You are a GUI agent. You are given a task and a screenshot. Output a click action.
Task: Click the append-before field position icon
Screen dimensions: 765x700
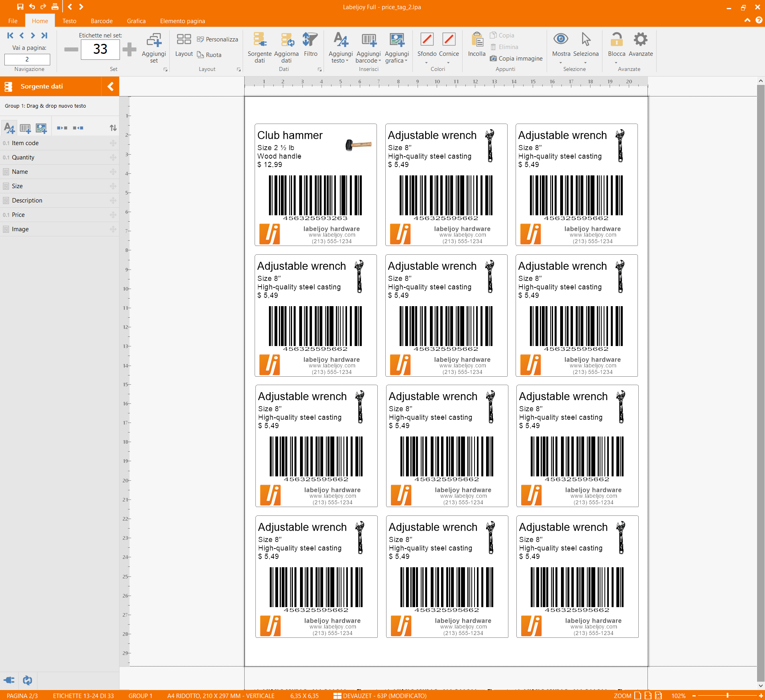78,128
